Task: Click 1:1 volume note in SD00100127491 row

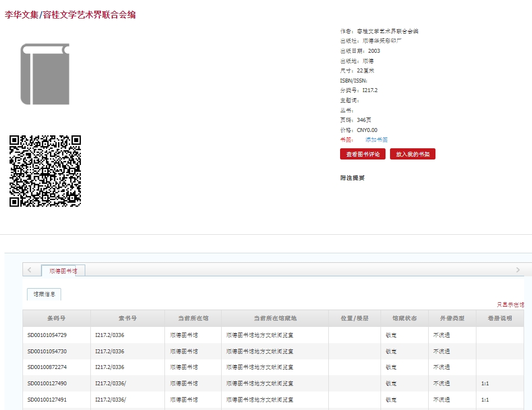Action: click(x=485, y=400)
